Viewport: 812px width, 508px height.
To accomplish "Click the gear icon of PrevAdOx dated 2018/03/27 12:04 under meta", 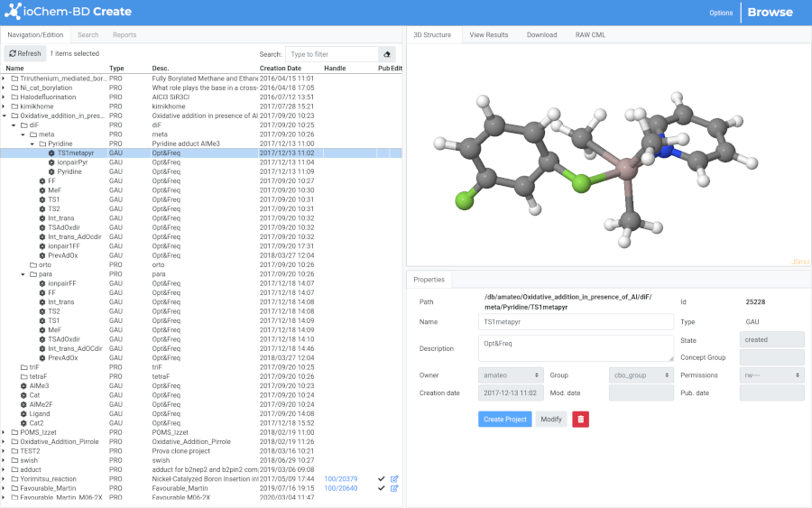I will click(x=42, y=256).
